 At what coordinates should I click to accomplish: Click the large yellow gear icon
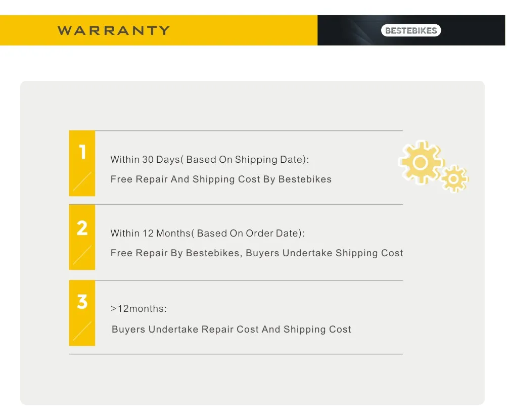[x=421, y=162]
